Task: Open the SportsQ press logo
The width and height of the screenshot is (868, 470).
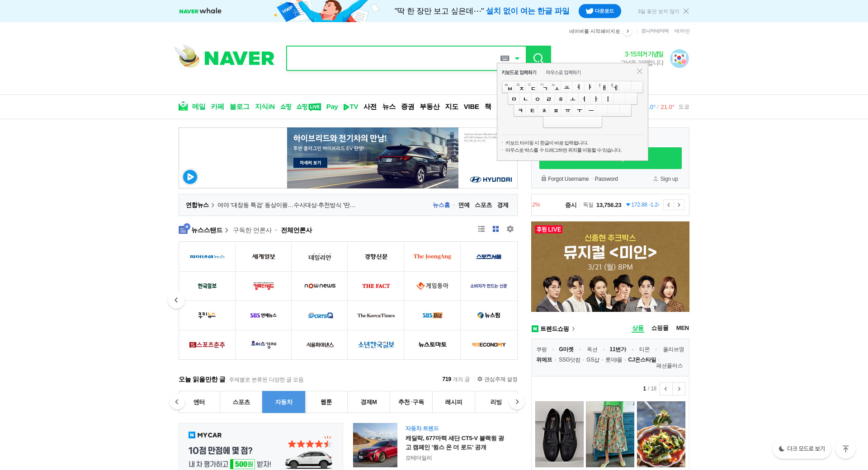Action: click(320, 315)
